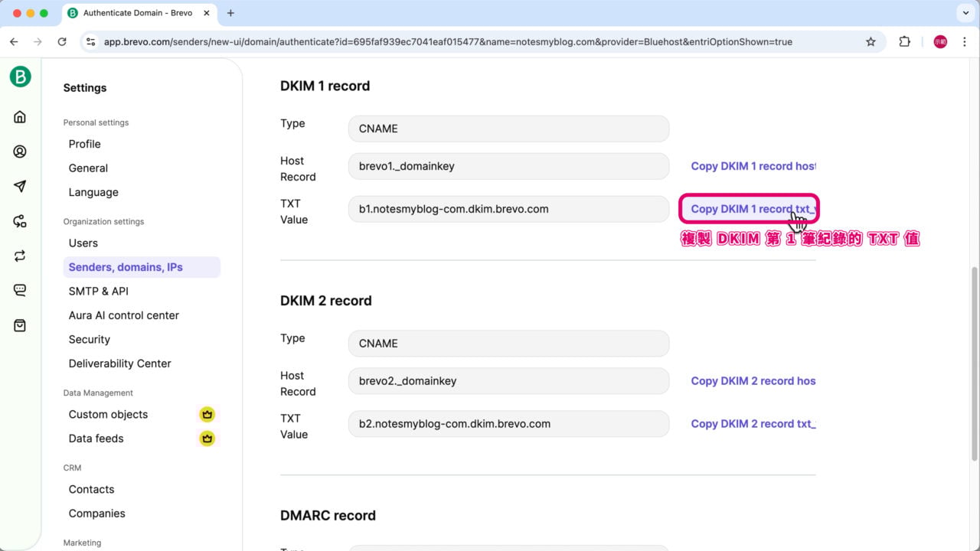Click the Commerce shopping bag icon

tap(20, 324)
